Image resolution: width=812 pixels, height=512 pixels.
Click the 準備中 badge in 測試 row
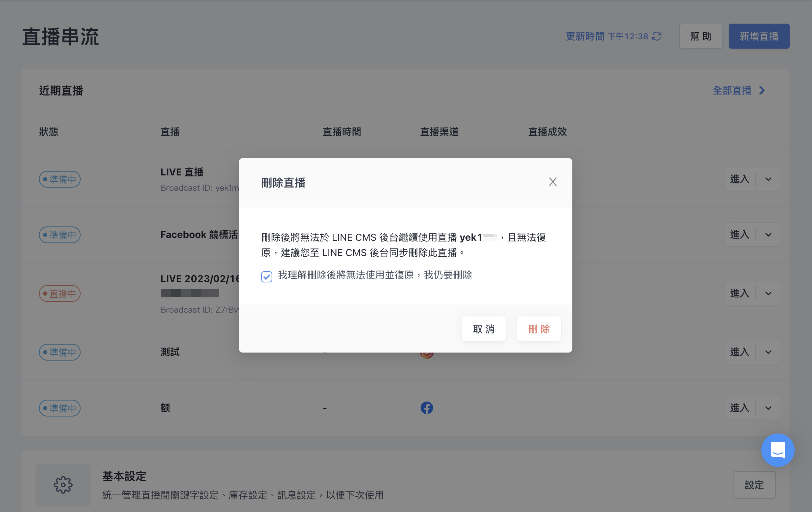(60, 352)
